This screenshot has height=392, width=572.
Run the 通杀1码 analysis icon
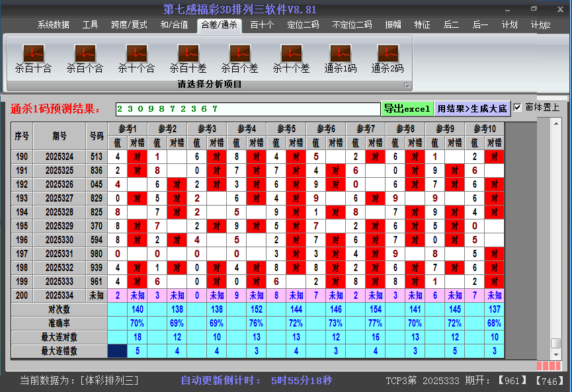pos(341,54)
